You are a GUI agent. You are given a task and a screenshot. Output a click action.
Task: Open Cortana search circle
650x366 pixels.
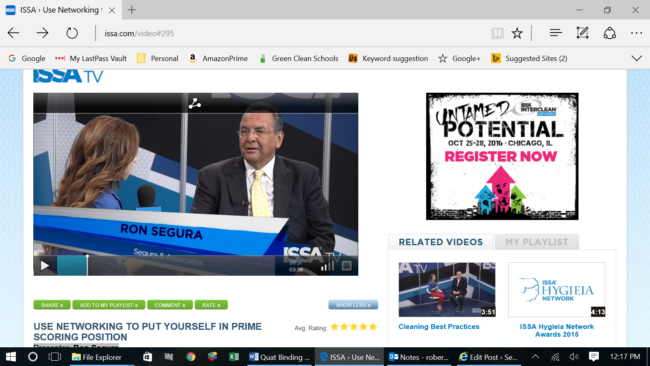[33, 357]
